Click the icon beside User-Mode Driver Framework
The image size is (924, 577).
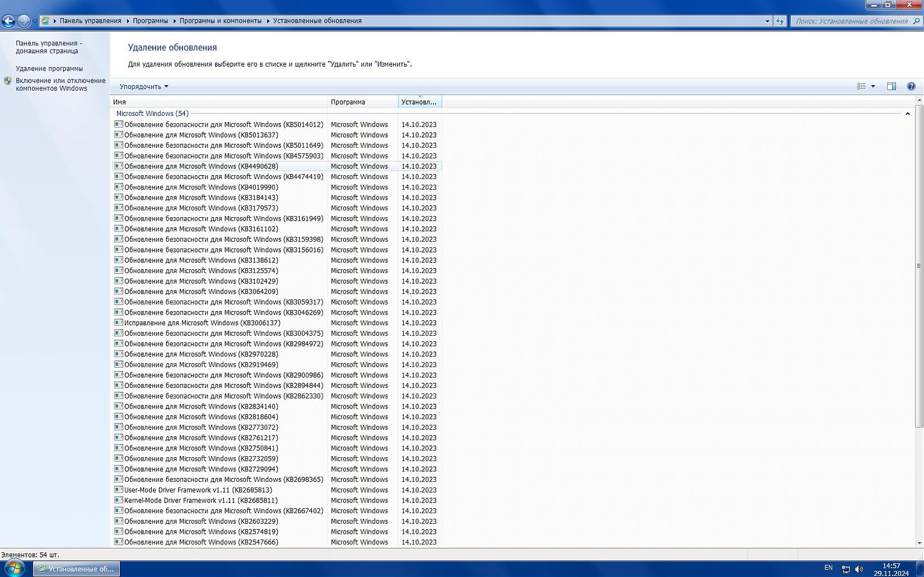coord(119,490)
